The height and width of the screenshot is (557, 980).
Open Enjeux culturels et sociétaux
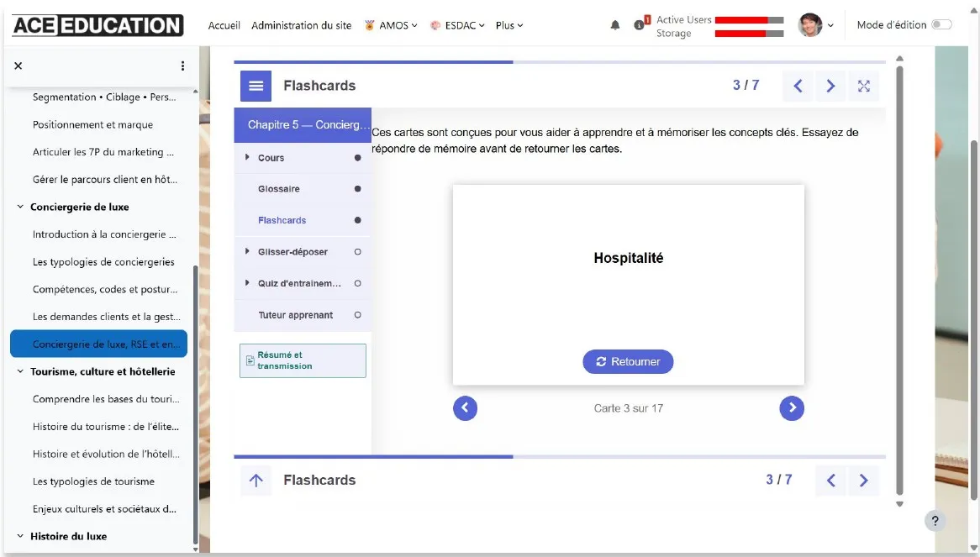click(104, 509)
